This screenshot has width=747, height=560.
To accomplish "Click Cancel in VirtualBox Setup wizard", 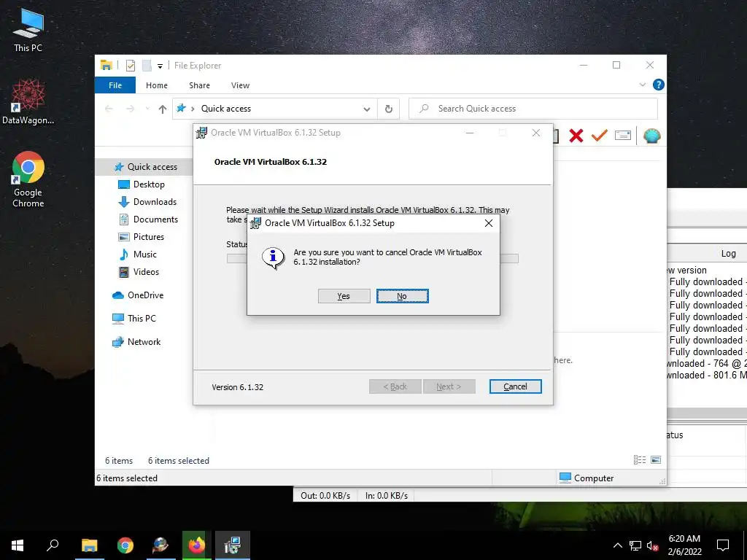I will [515, 386].
